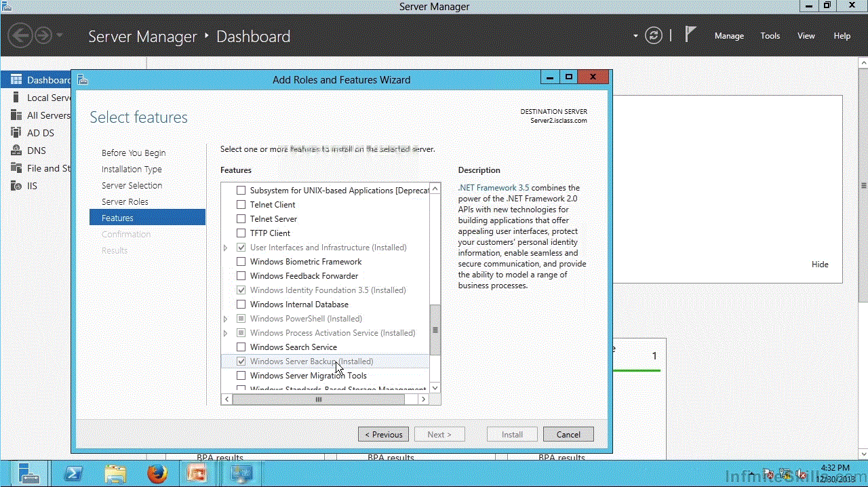
Task: Open the dropdown arrow beside Refresh icon
Action: tap(635, 36)
